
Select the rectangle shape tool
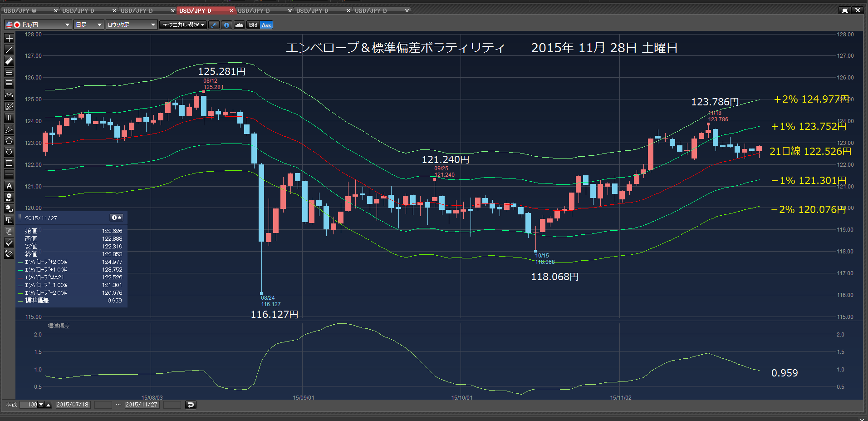[9, 163]
